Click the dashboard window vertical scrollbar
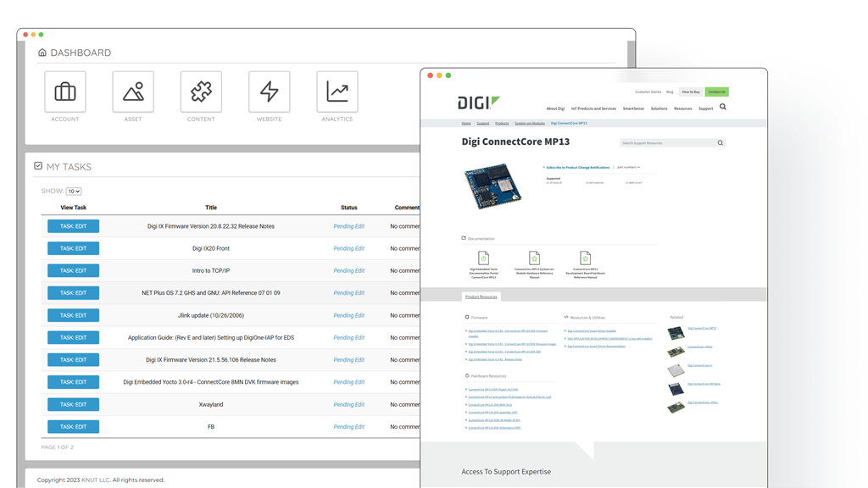The image size is (868, 488). (631, 54)
